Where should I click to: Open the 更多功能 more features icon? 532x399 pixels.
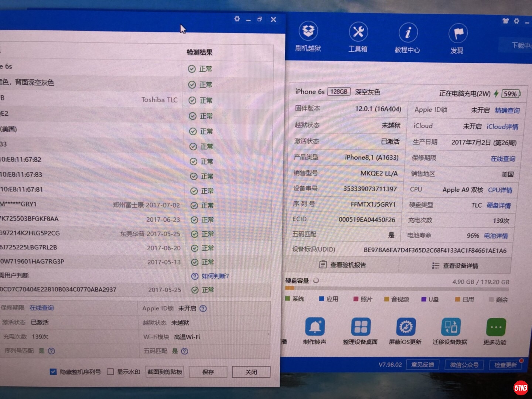click(495, 332)
